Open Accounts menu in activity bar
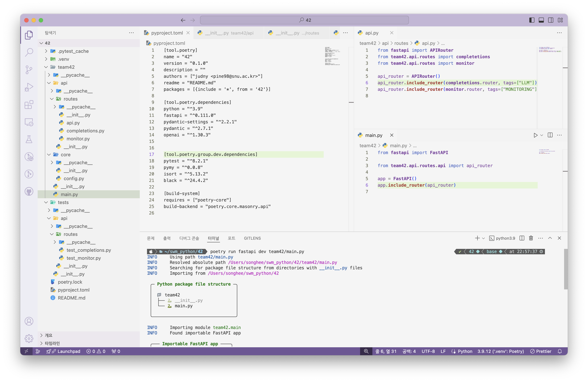Screen dimensions: 588x382 click(x=29, y=321)
